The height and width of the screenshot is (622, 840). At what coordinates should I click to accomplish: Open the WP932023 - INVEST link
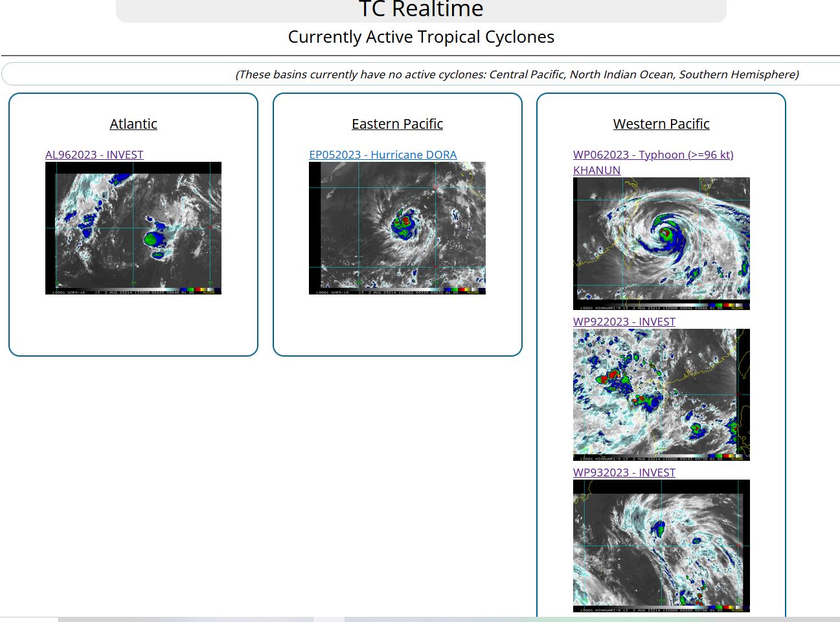624,472
